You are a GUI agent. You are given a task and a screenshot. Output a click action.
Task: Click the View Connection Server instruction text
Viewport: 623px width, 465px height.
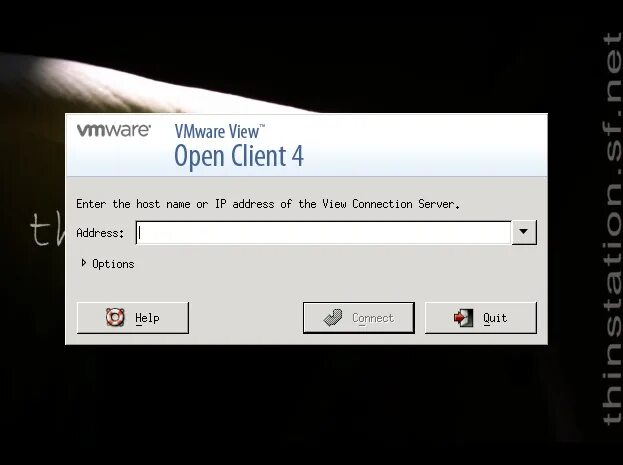click(x=268, y=204)
